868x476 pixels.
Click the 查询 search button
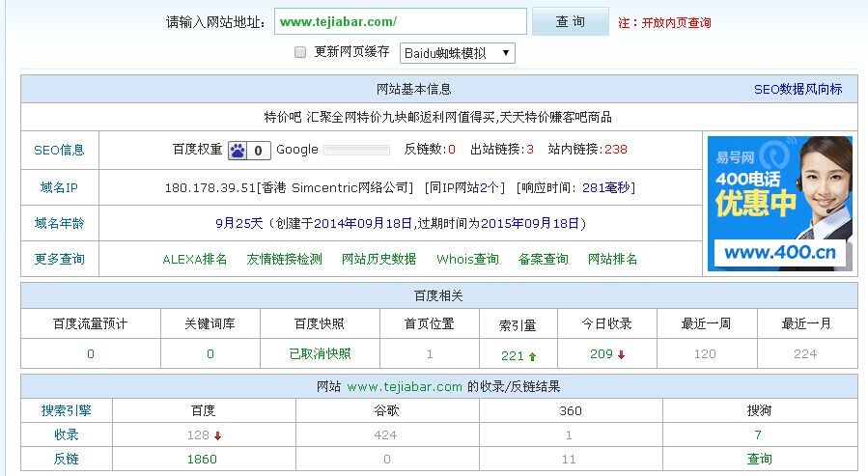click(x=571, y=21)
